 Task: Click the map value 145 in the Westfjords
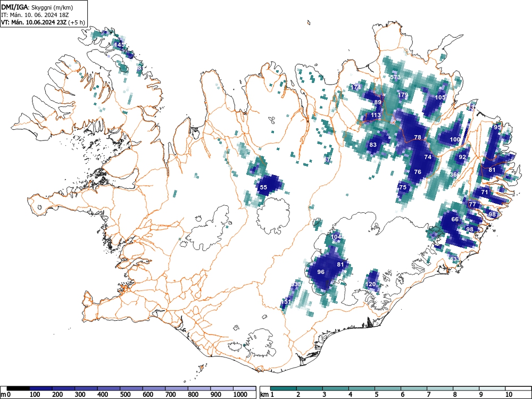[119, 45]
